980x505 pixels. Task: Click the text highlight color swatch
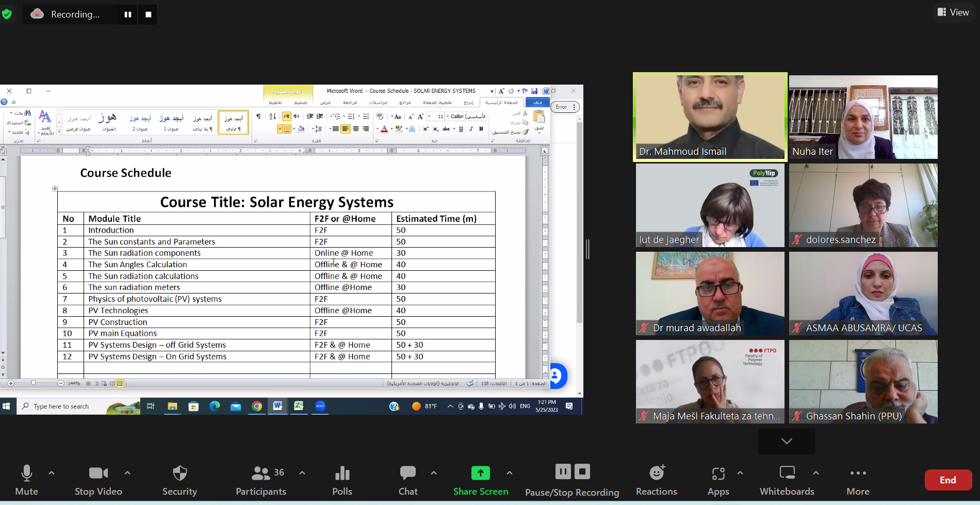[x=399, y=129]
